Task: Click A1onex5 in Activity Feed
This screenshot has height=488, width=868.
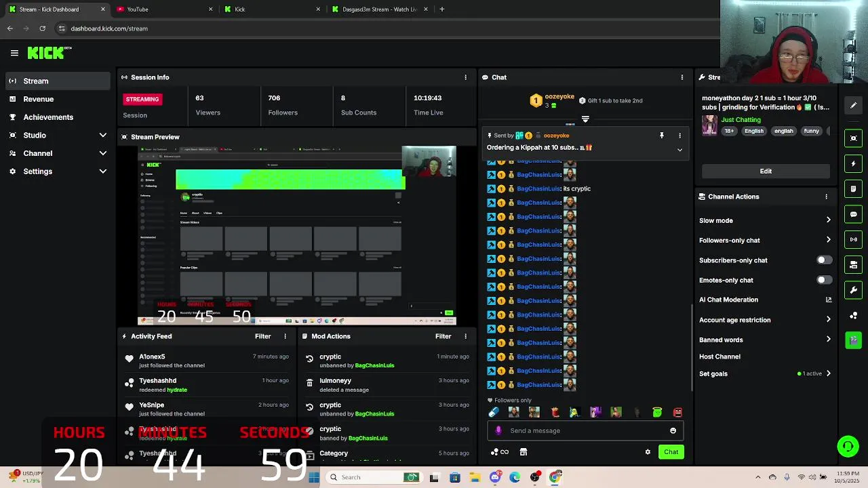Action: click(x=152, y=357)
